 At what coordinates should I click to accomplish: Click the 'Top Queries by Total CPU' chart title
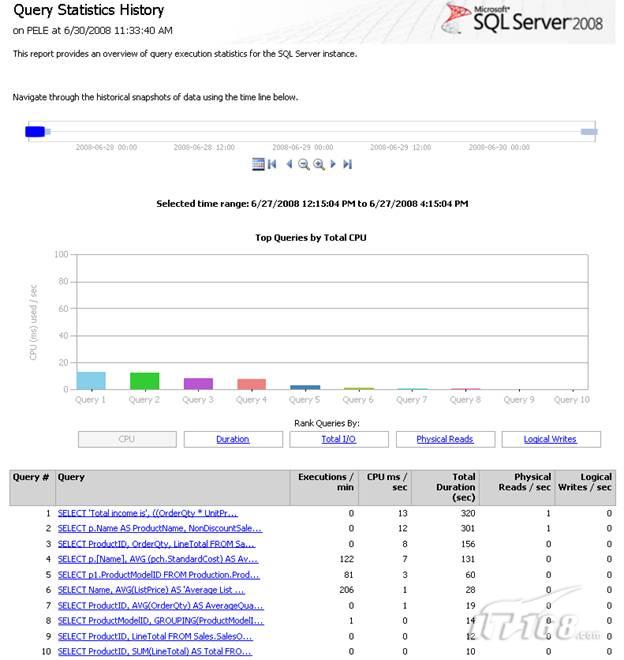(311, 237)
